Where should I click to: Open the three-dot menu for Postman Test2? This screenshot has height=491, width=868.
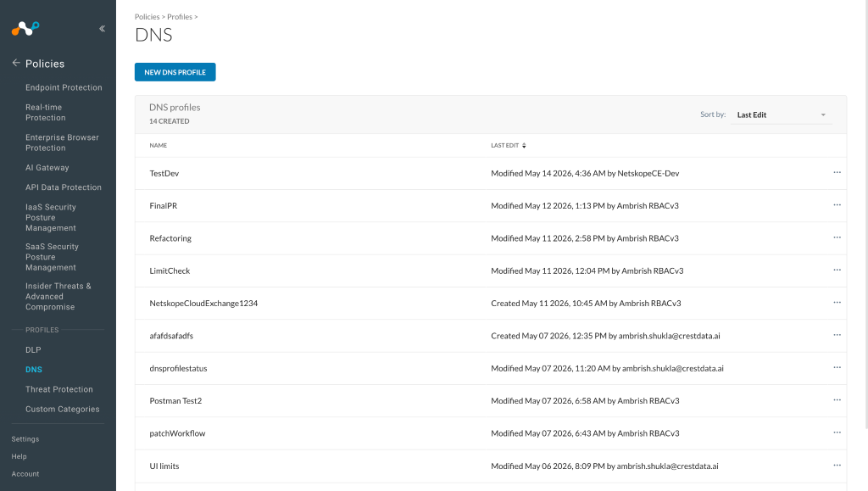point(837,400)
